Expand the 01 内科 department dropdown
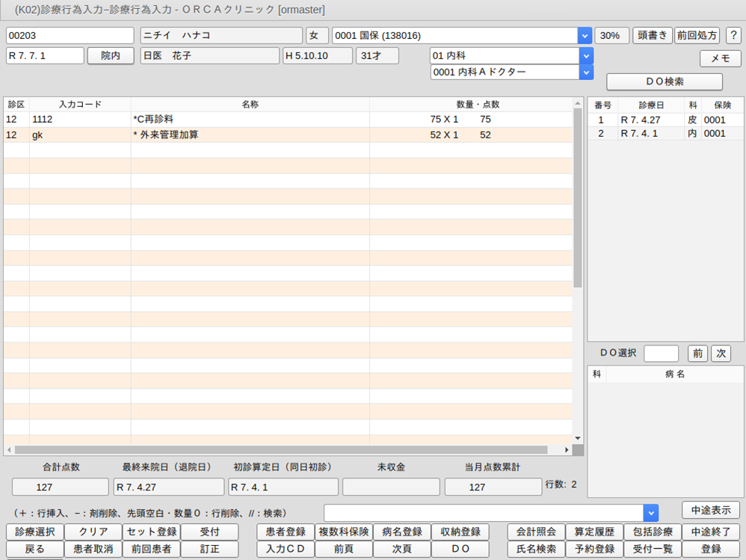The width and height of the screenshot is (746, 560). pos(586,56)
